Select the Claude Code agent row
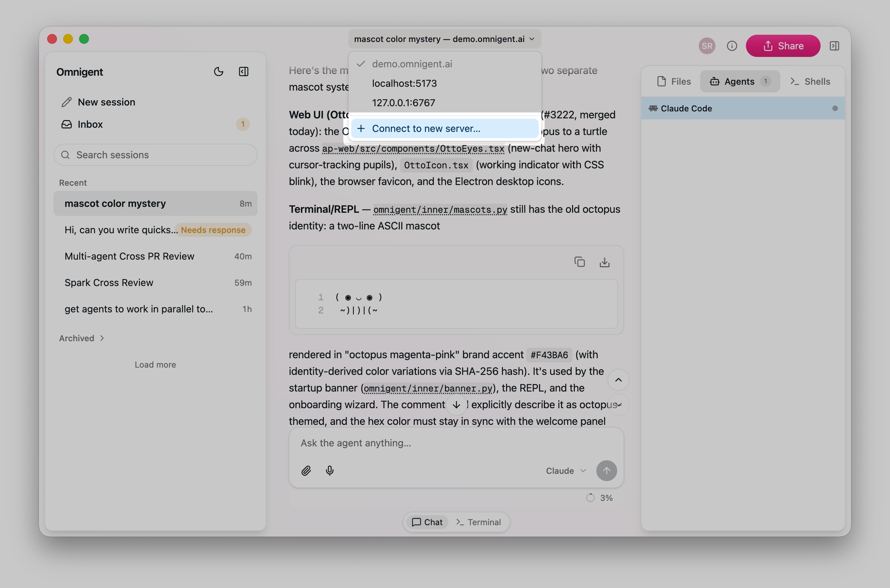 pos(743,108)
